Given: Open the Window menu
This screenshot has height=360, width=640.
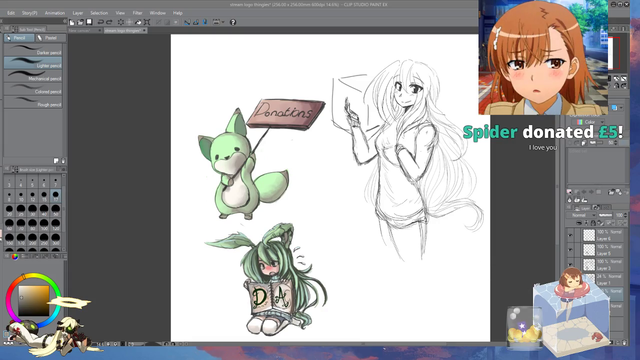Looking at the screenshot, I should [158, 13].
